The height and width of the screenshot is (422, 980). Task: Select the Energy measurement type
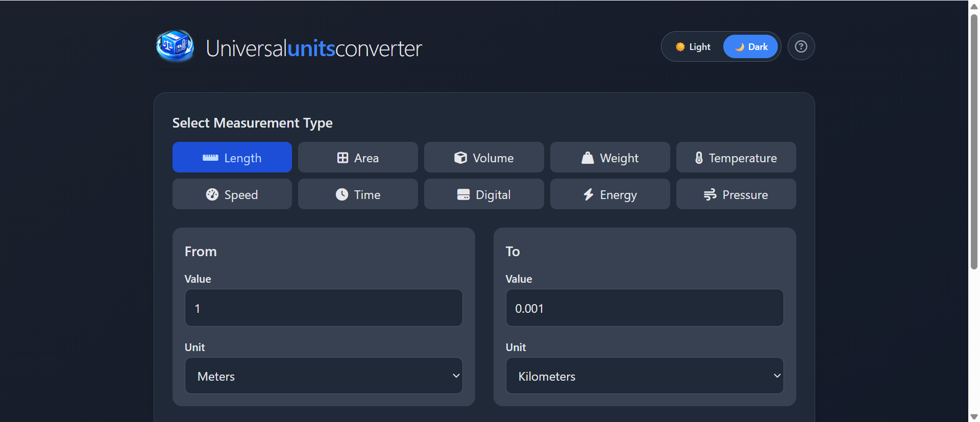610,194
